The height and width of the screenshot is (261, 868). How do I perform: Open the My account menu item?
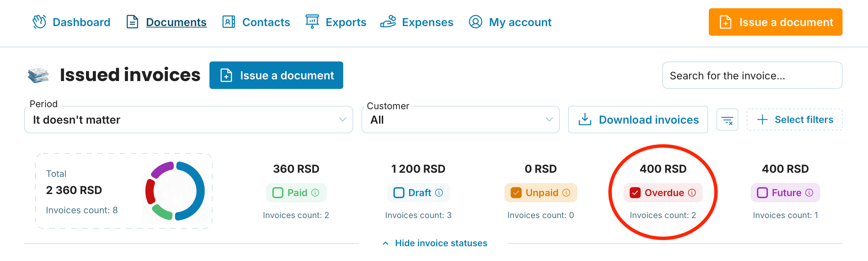point(510,22)
